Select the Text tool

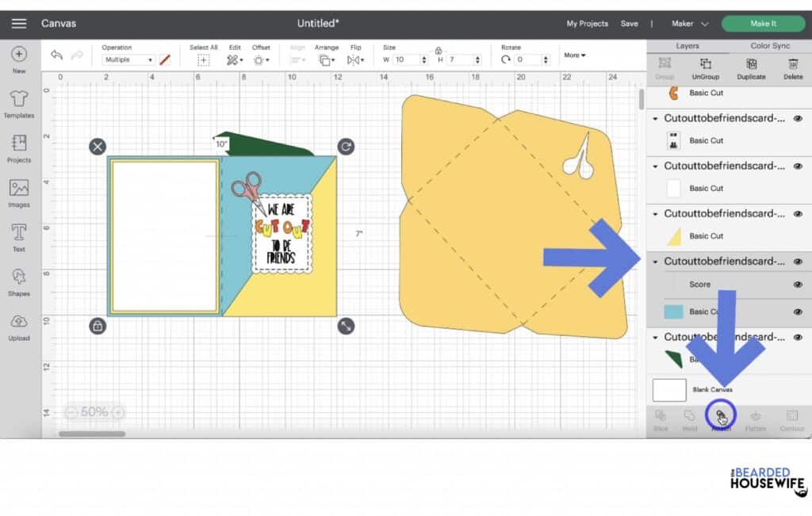19,237
